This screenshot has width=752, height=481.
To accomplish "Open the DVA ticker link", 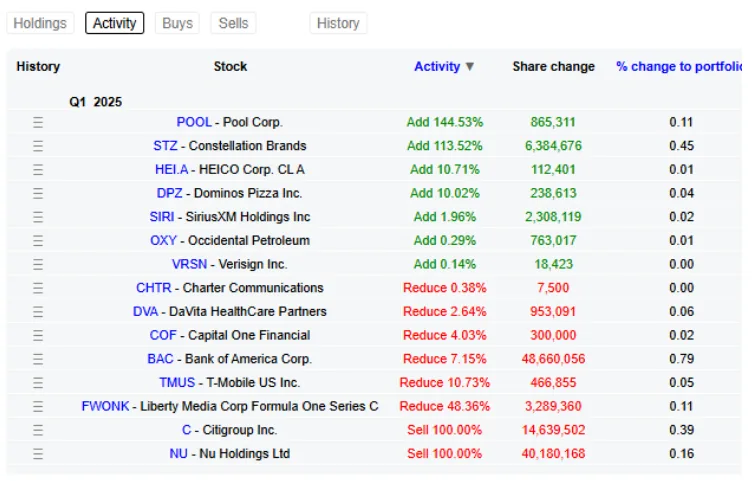I will click(x=145, y=312).
